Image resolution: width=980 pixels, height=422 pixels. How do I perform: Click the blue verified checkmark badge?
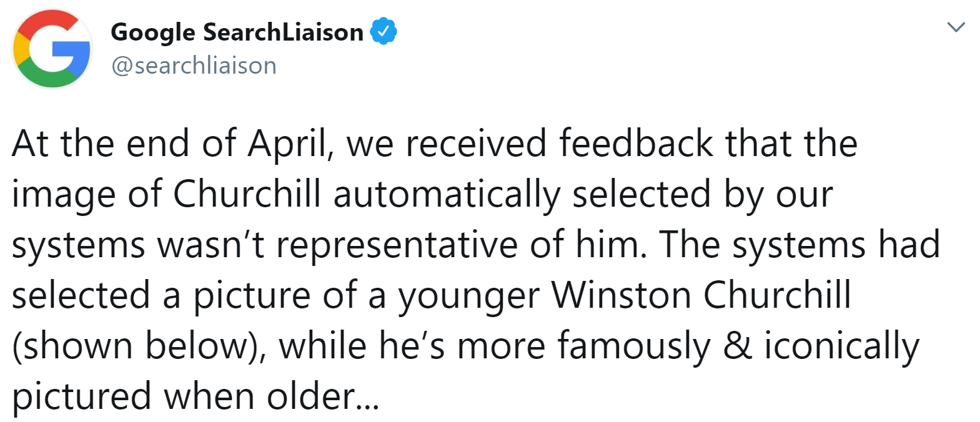tap(384, 32)
